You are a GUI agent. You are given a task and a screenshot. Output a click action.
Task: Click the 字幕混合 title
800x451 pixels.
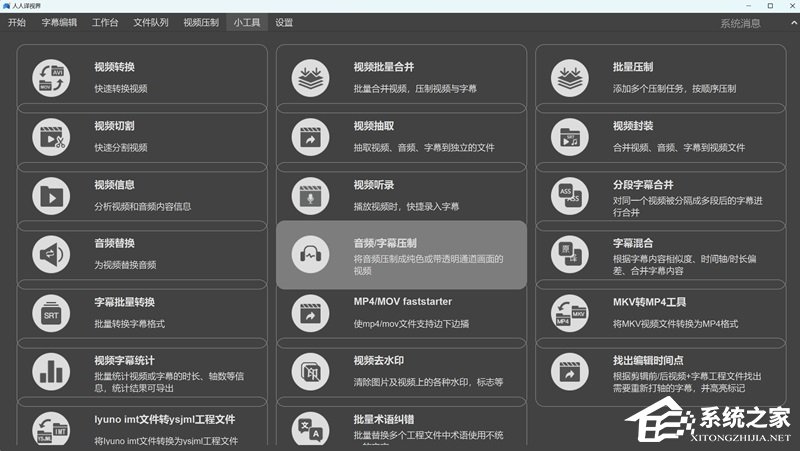(x=633, y=243)
